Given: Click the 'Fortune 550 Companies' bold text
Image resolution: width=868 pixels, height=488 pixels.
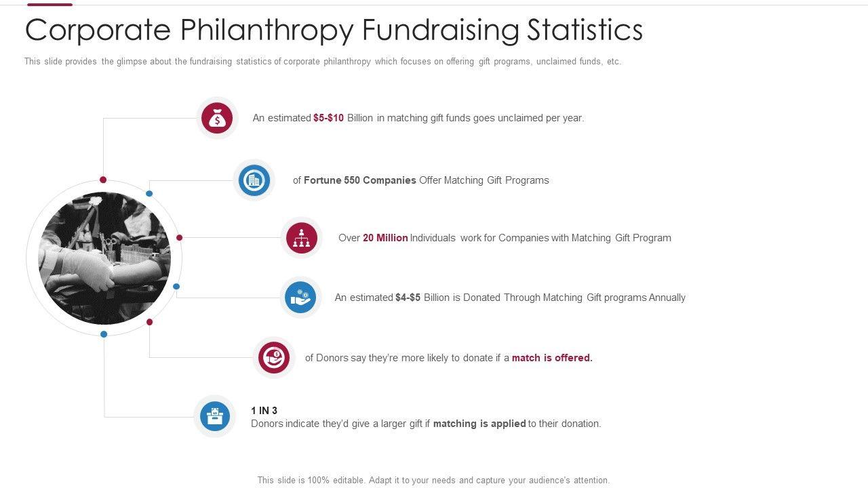Looking at the screenshot, I should (359, 180).
